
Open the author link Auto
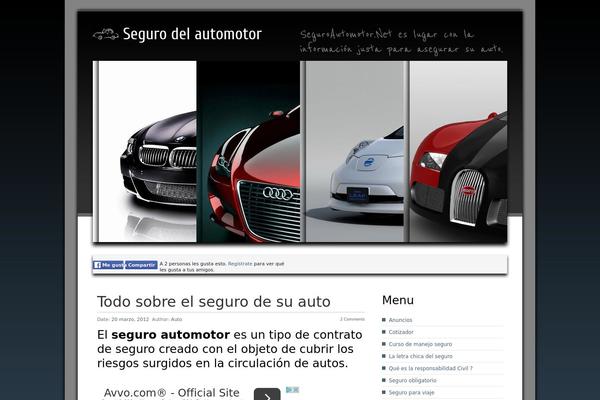pyautogui.click(x=176, y=319)
